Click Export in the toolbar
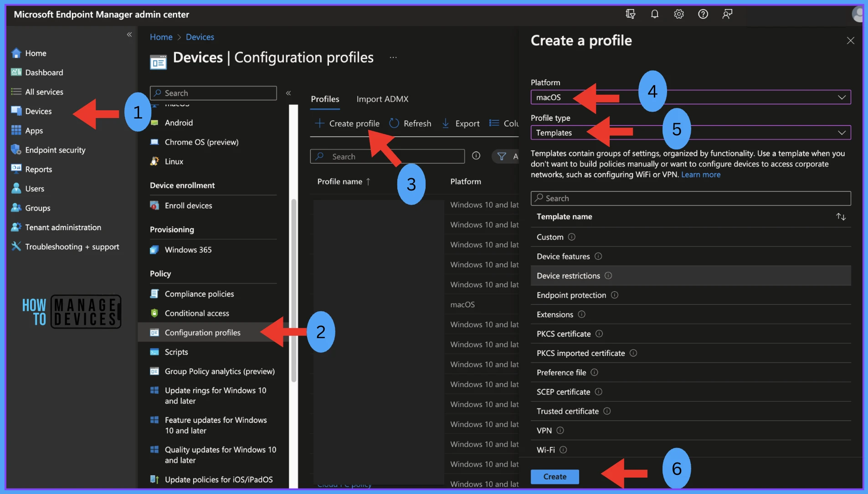Image resolution: width=868 pixels, height=494 pixels. [x=461, y=123]
